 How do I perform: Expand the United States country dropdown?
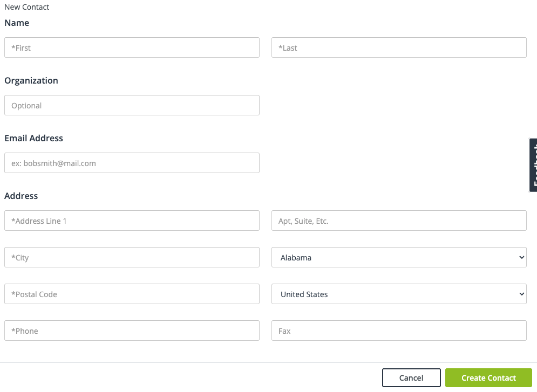[x=399, y=294]
